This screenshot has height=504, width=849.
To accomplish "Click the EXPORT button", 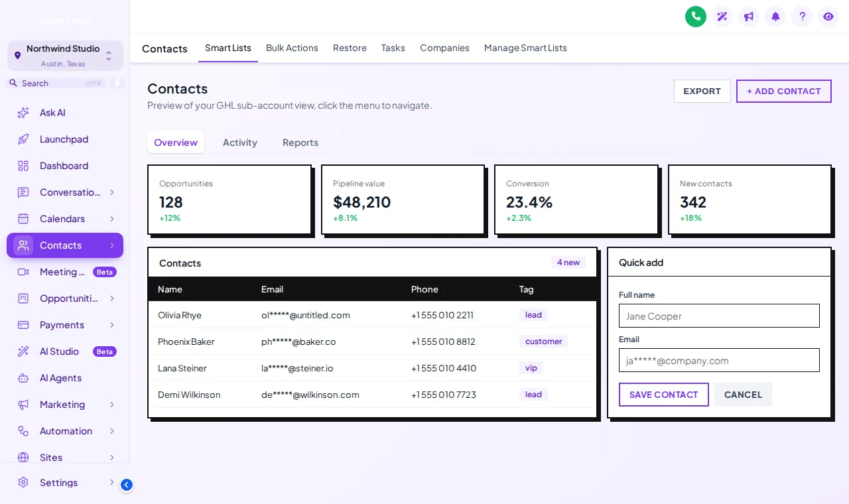I will click(702, 92).
